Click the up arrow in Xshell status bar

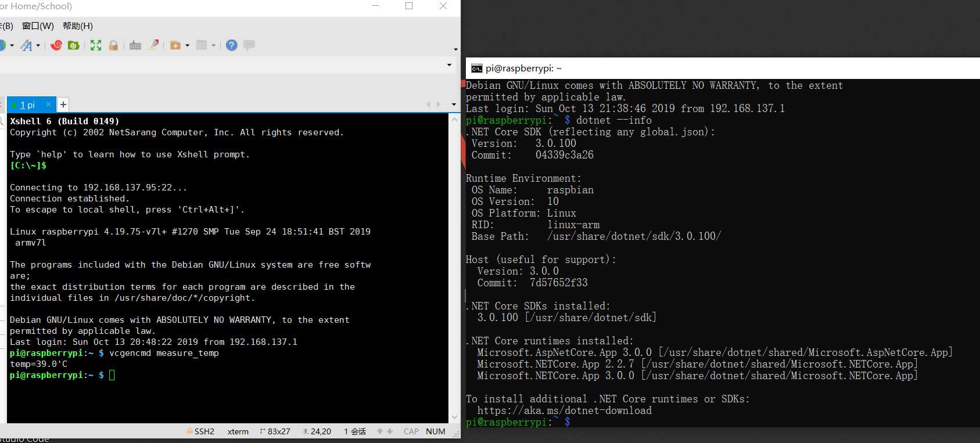tap(380, 431)
